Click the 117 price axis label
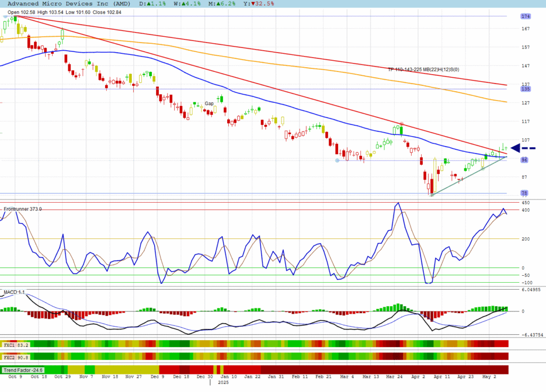This screenshot has height=392, width=546. [525, 122]
